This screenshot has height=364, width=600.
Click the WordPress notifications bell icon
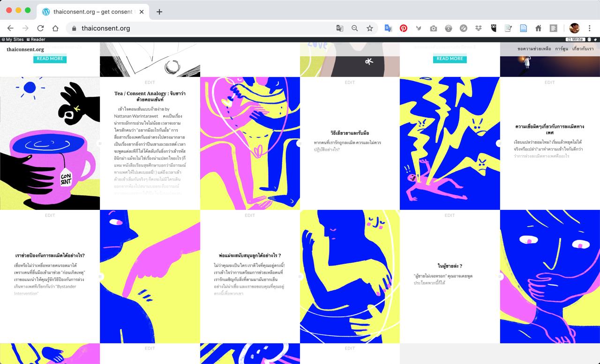tap(596, 39)
